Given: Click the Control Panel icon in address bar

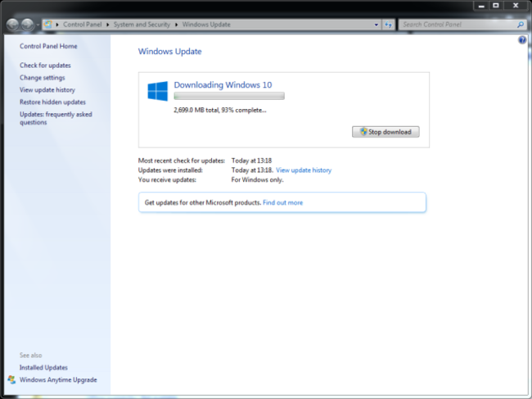Looking at the screenshot, I should coord(48,25).
